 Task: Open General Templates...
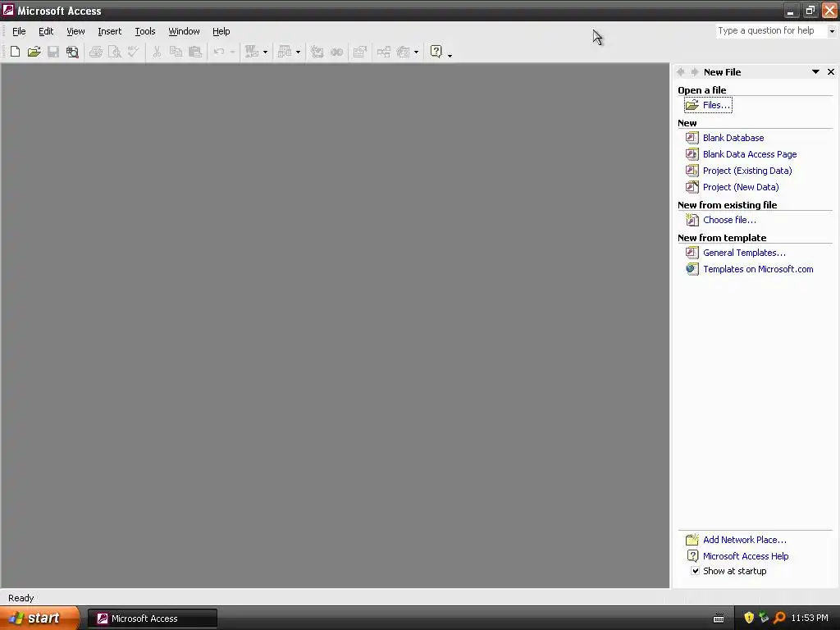[x=744, y=253]
